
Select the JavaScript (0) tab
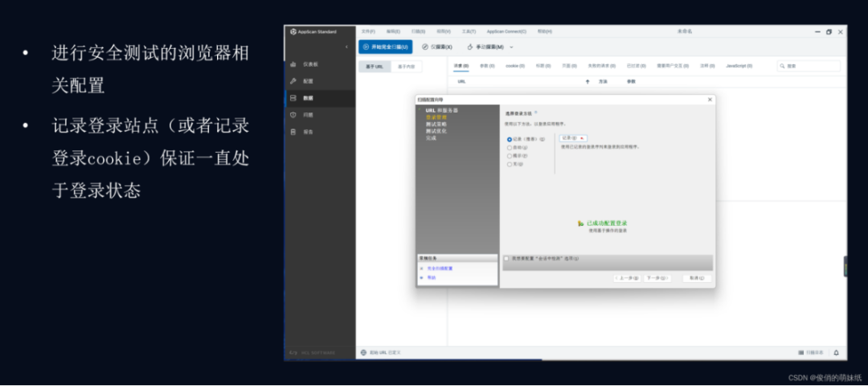pyautogui.click(x=739, y=66)
